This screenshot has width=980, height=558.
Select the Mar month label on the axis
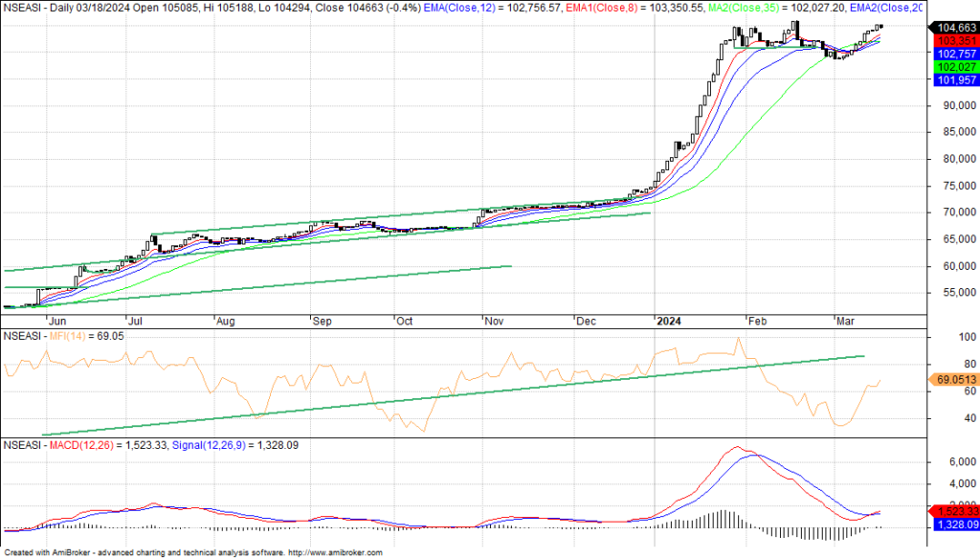[x=848, y=322]
